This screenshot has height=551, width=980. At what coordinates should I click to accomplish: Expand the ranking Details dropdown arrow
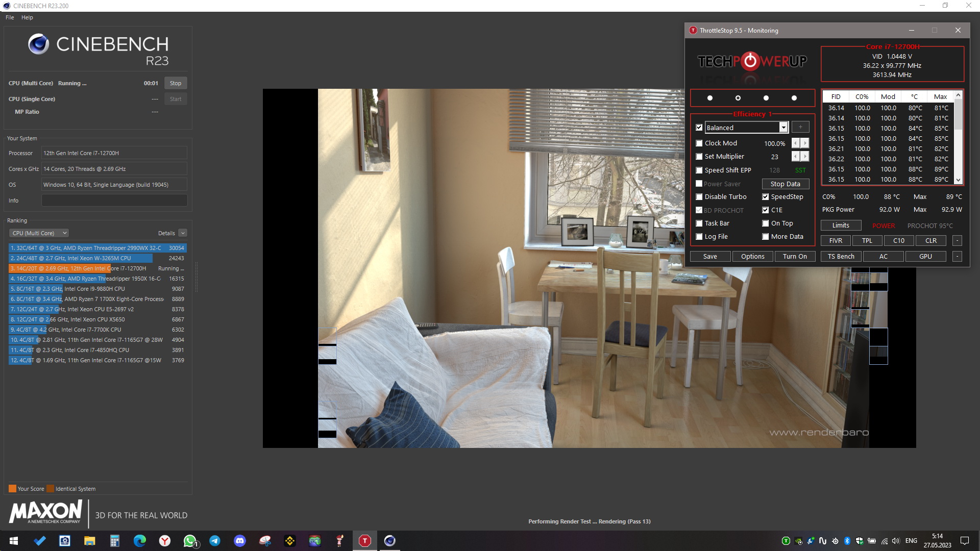coord(183,233)
